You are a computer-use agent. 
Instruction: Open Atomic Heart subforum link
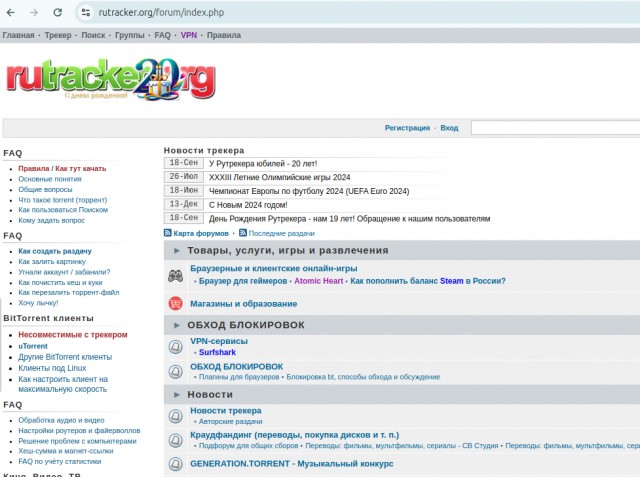(x=318, y=281)
